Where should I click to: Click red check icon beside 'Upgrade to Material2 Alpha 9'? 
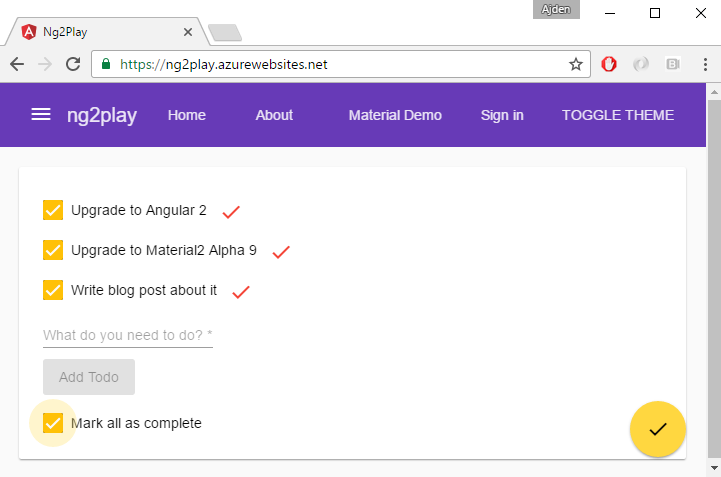click(281, 252)
